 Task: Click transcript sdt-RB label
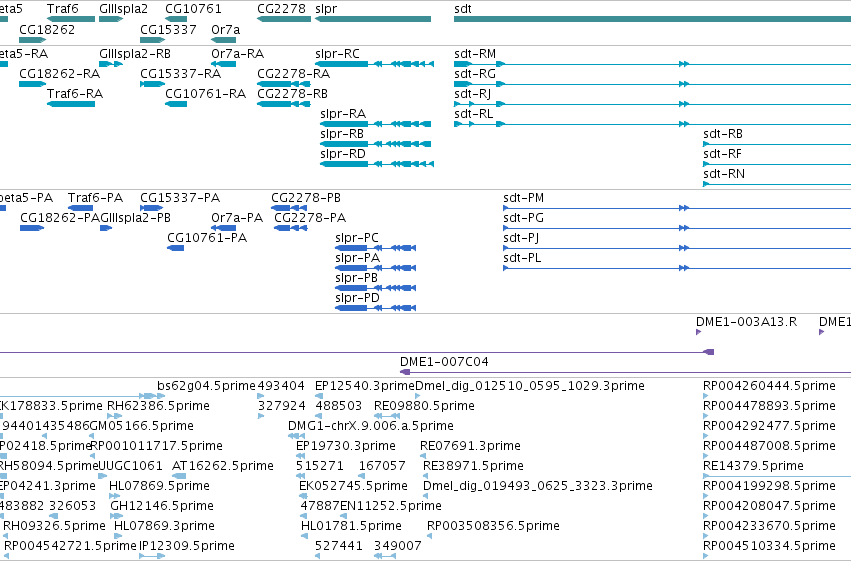click(x=723, y=134)
